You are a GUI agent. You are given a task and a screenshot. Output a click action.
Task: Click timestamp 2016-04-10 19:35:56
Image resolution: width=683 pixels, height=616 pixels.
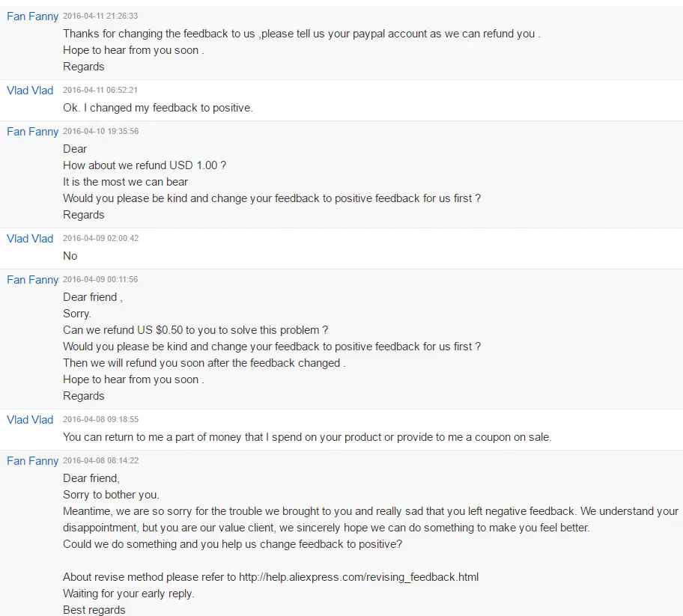click(x=100, y=132)
